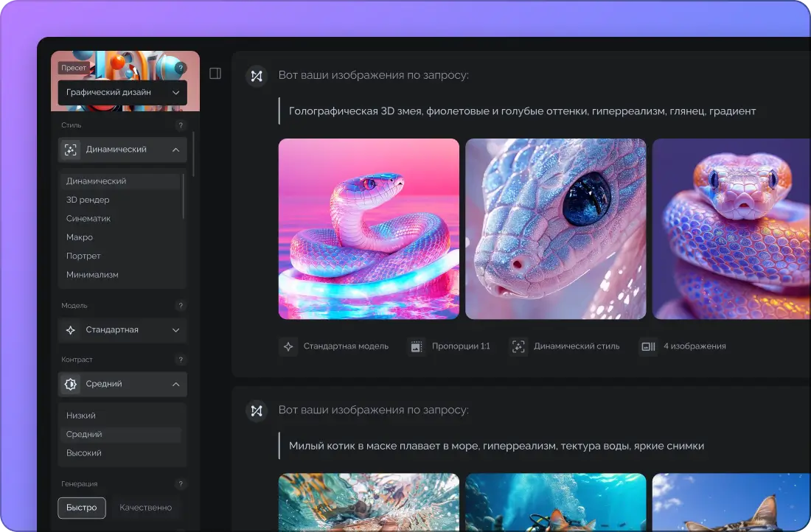Choose Высокий contrast option

click(x=84, y=453)
